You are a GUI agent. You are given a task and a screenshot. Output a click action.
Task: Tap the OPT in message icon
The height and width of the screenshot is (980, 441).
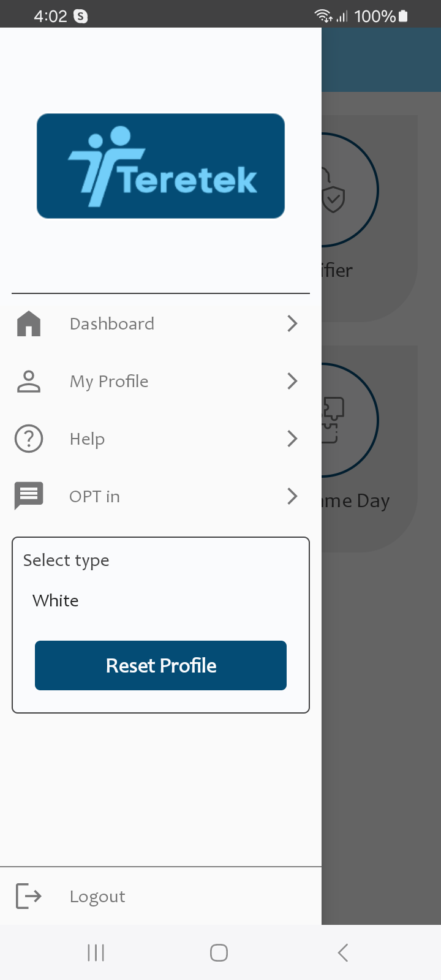29,496
